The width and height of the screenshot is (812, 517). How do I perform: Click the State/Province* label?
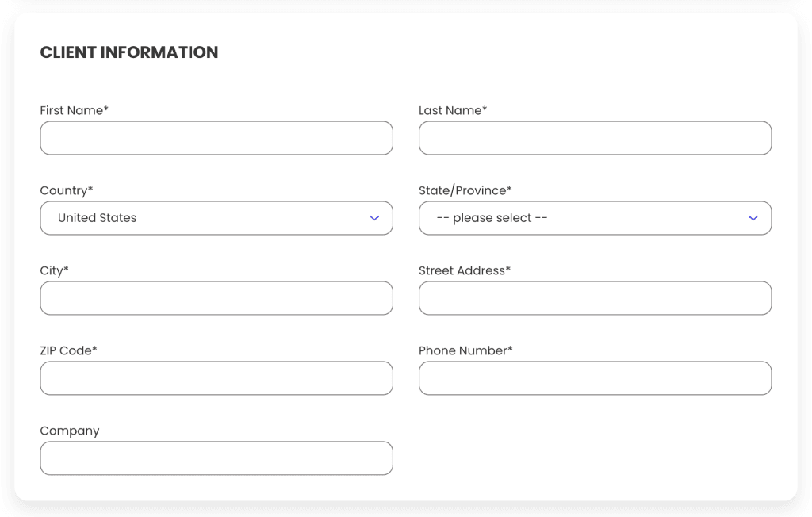[x=465, y=190]
